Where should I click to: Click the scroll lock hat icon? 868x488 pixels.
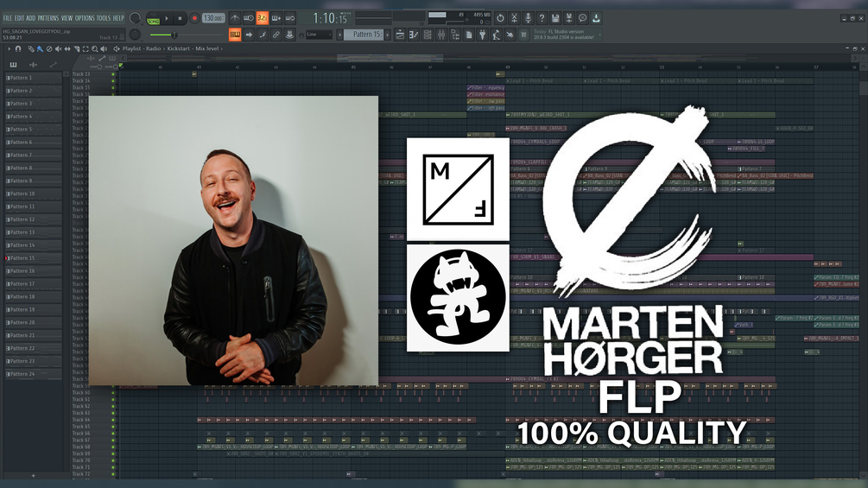pyautogui.click(x=289, y=35)
